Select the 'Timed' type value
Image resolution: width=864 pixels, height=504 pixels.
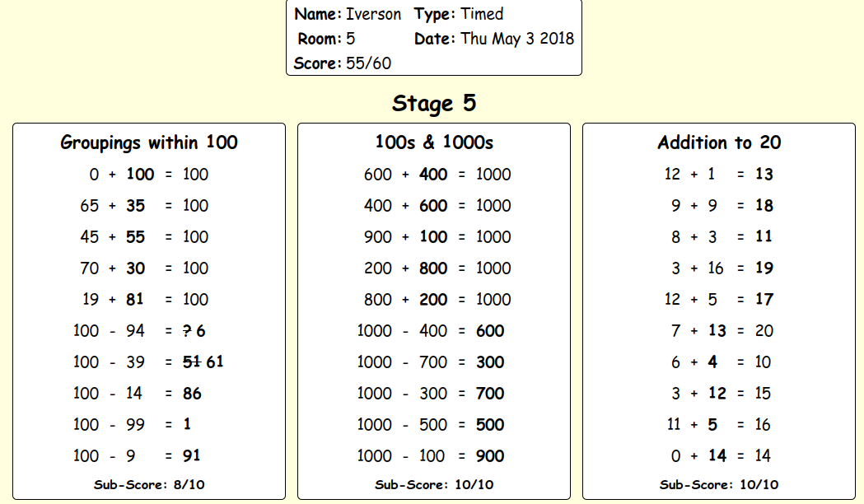482,14
